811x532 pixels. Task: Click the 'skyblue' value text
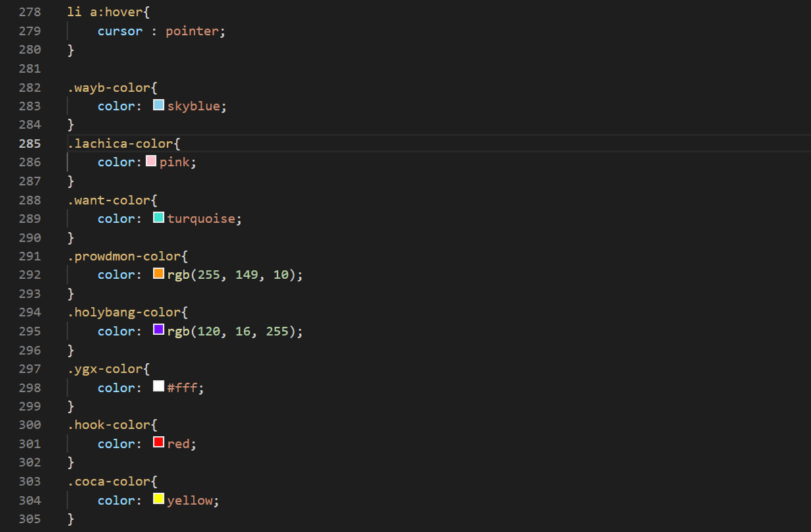(194, 106)
